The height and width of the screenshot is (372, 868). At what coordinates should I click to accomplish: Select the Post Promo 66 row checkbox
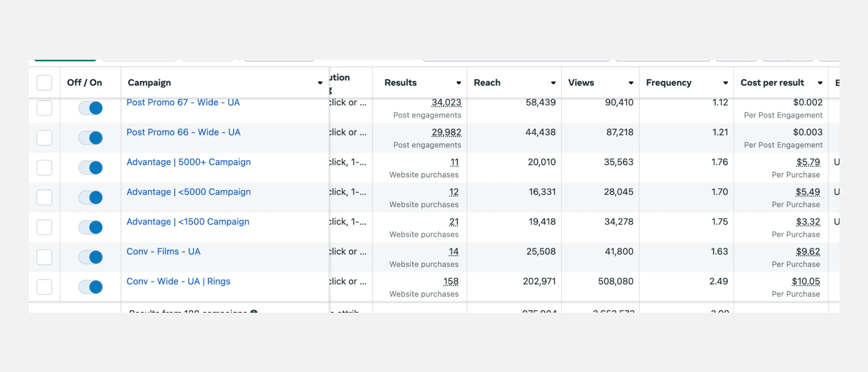[x=44, y=138]
